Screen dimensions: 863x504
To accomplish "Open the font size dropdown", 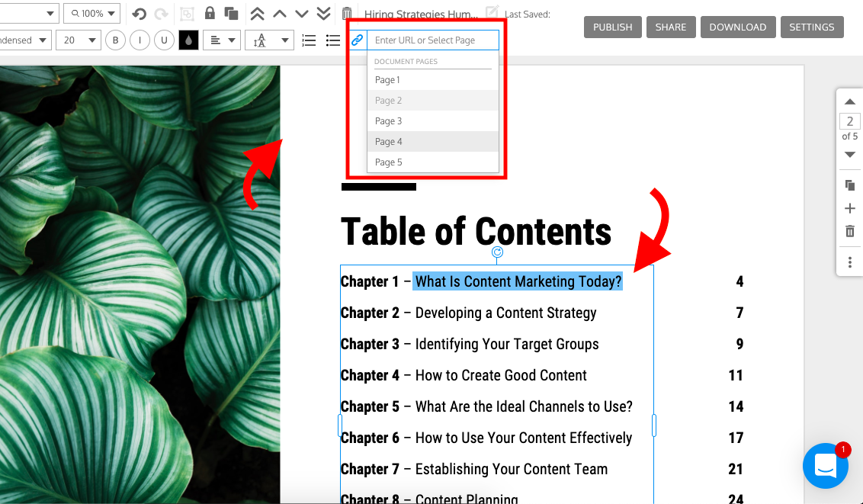I will [x=79, y=40].
